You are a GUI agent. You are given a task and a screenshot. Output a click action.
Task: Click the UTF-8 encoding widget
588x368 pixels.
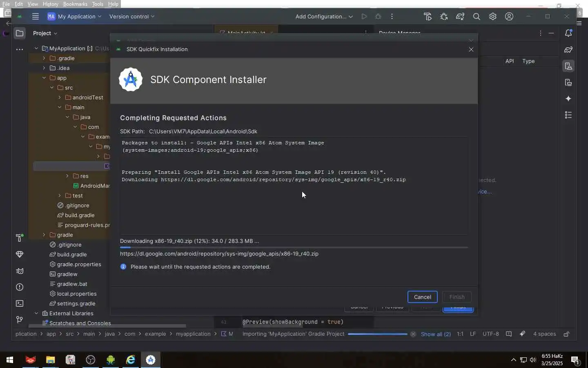coord(491,334)
